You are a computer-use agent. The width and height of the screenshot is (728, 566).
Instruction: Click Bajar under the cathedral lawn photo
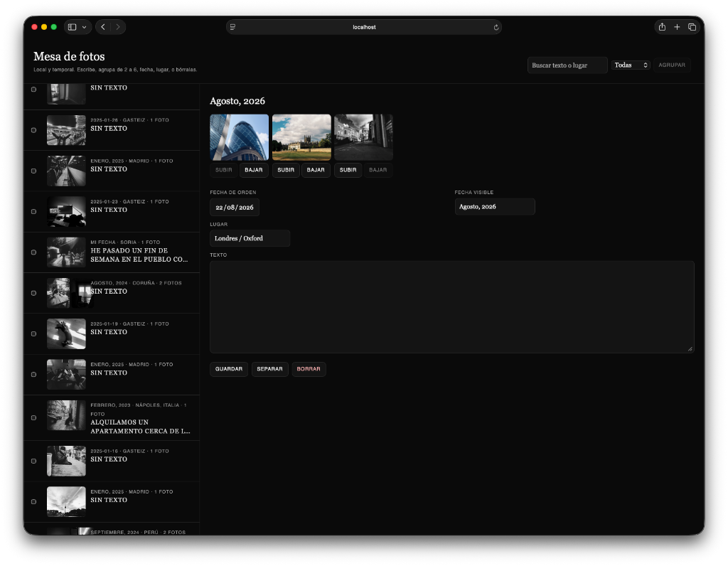316,170
